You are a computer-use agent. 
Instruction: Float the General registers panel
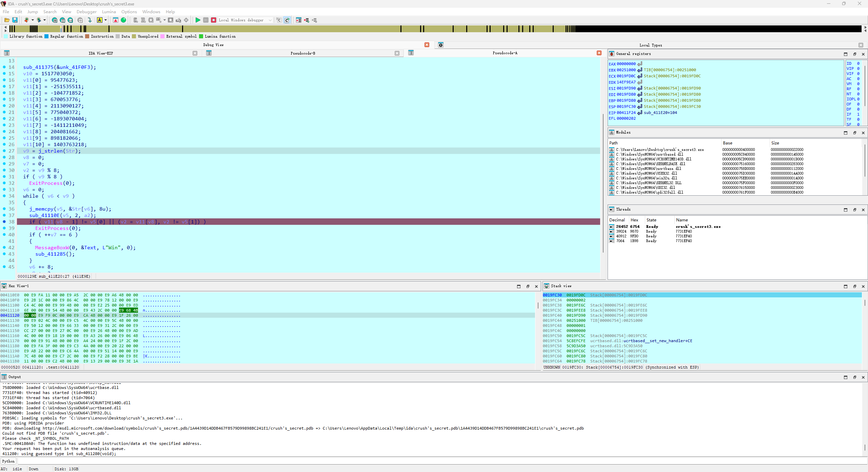point(855,54)
